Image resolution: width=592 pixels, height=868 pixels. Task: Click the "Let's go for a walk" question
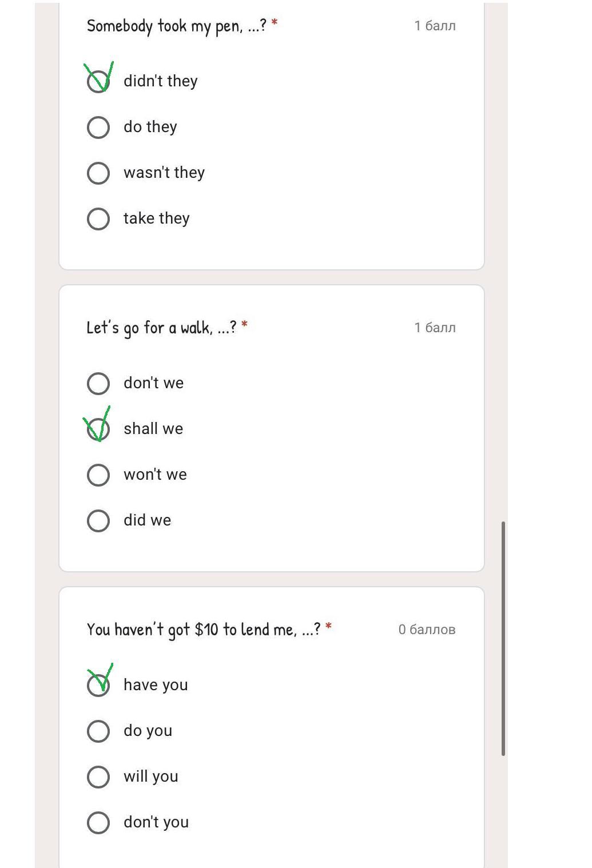(161, 328)
